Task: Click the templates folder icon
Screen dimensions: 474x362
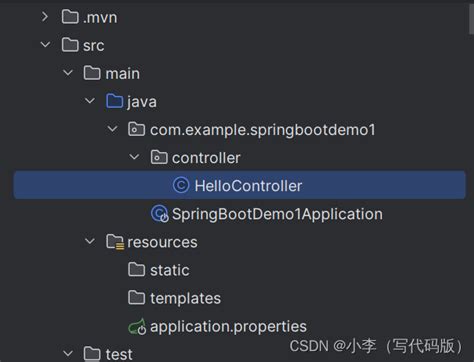Action: [x=136, y=297]
